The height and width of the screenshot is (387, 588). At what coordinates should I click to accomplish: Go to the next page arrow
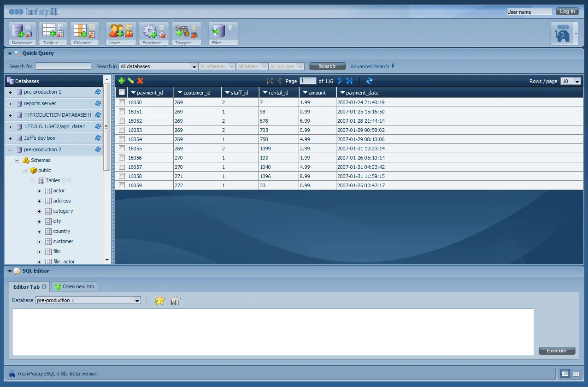(340, 81)
